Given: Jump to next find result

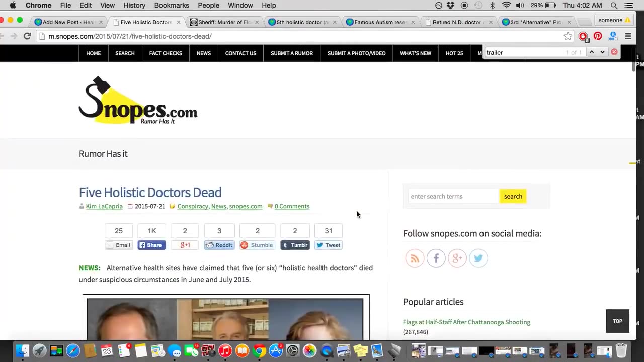Looking at the screenshot, I should (602, 52).
